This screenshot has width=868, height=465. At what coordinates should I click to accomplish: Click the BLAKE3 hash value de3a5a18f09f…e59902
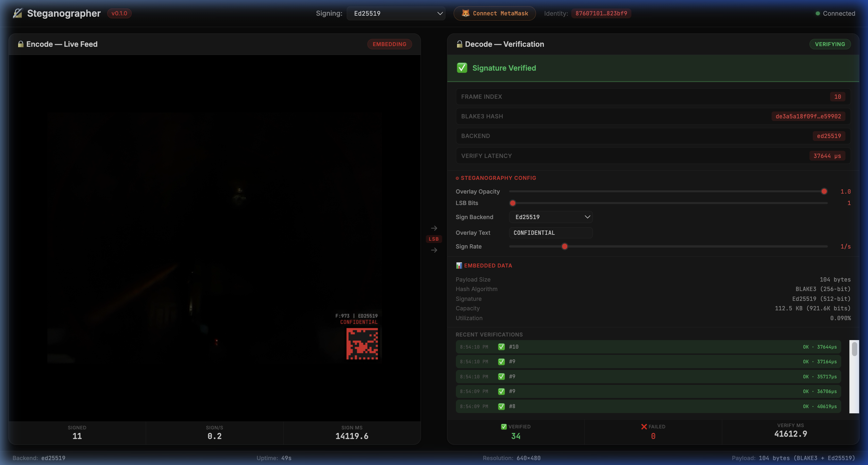(809, 116)
